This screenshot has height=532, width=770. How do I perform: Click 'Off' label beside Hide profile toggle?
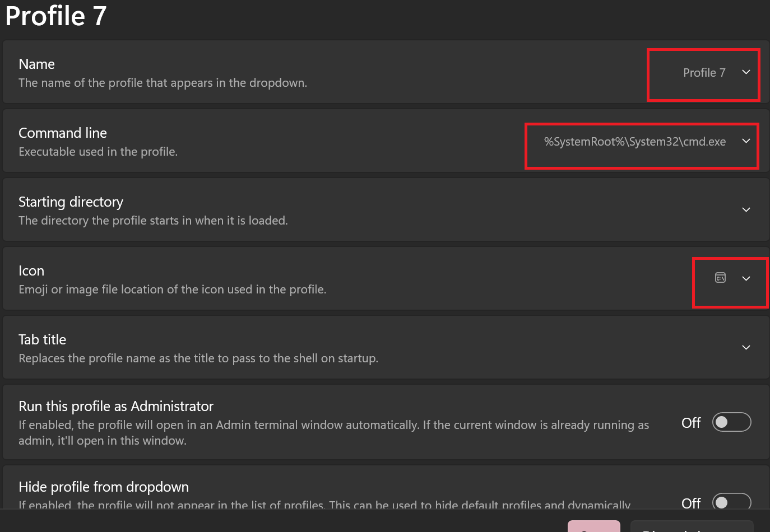pyautogui.click(x=690, y=503)
